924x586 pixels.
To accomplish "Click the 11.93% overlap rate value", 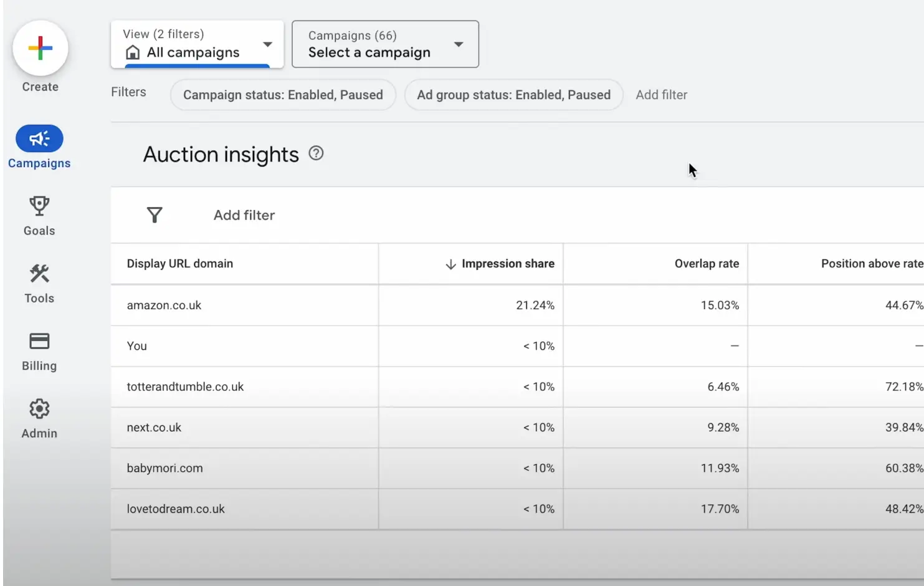I will (x=720, y=468).
